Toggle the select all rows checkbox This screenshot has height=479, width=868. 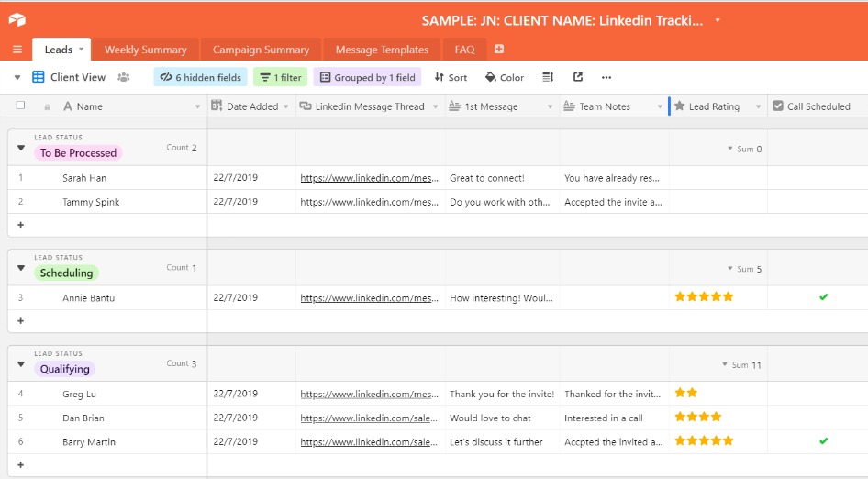click(x=20, y=106)
